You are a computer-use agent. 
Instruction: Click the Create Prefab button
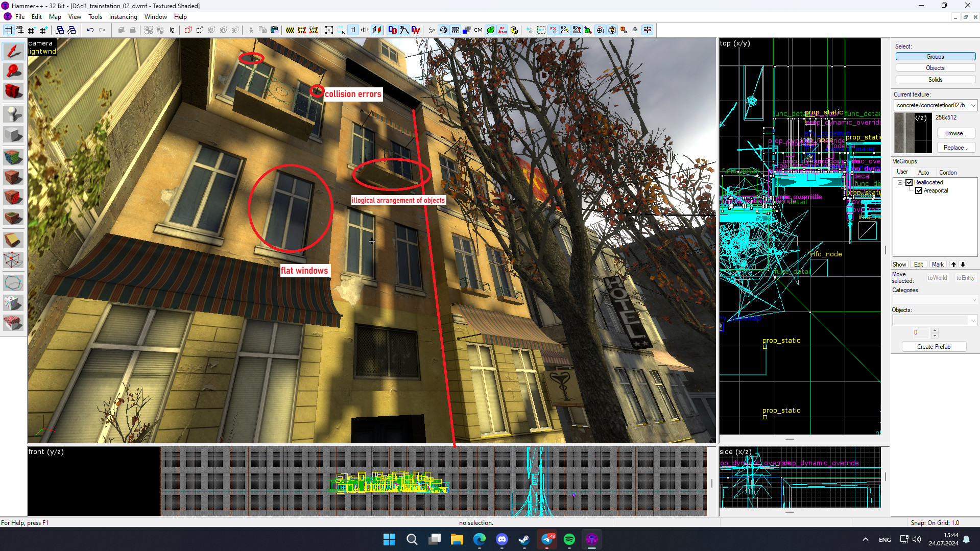pos(934,346)
